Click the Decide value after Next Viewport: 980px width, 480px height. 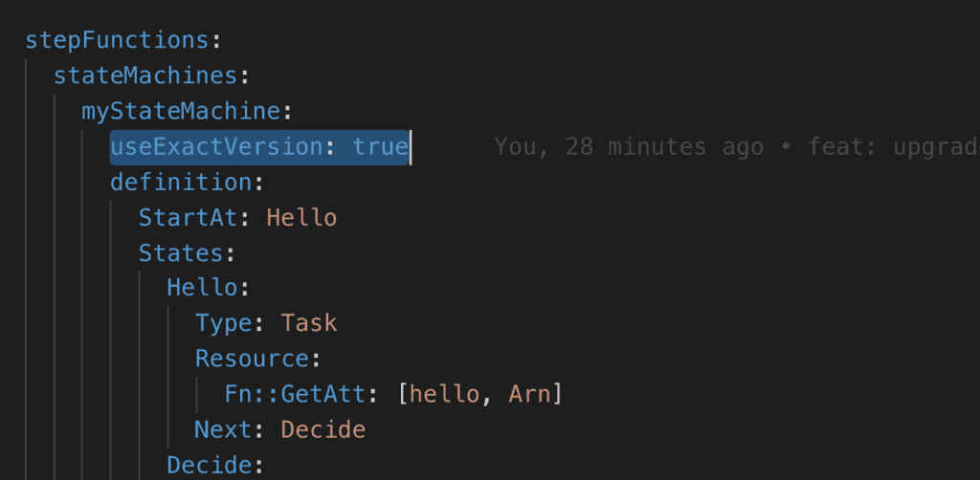[323, 429]
